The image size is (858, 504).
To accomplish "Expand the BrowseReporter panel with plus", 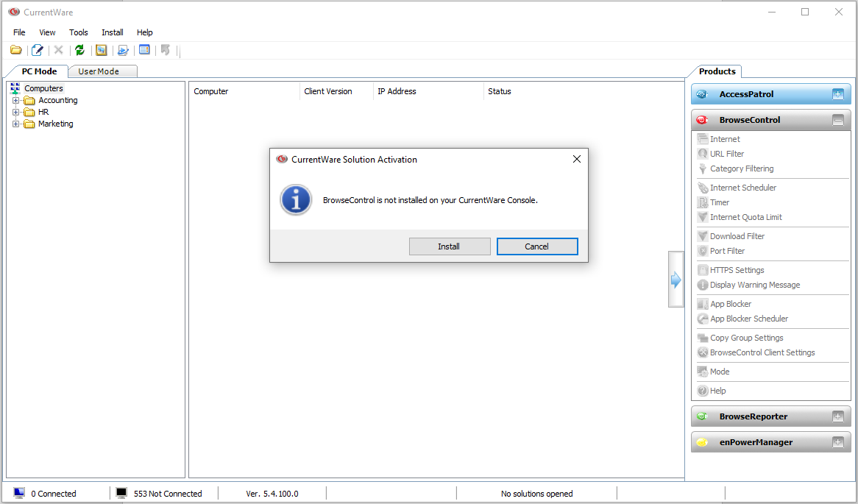I will [837, 416].
